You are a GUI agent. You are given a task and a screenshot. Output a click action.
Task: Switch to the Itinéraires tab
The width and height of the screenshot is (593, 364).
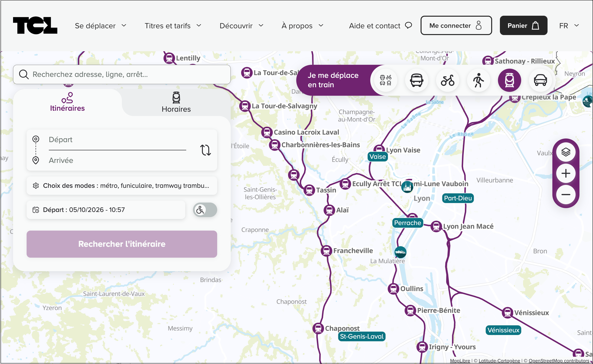tap(67, 102)
